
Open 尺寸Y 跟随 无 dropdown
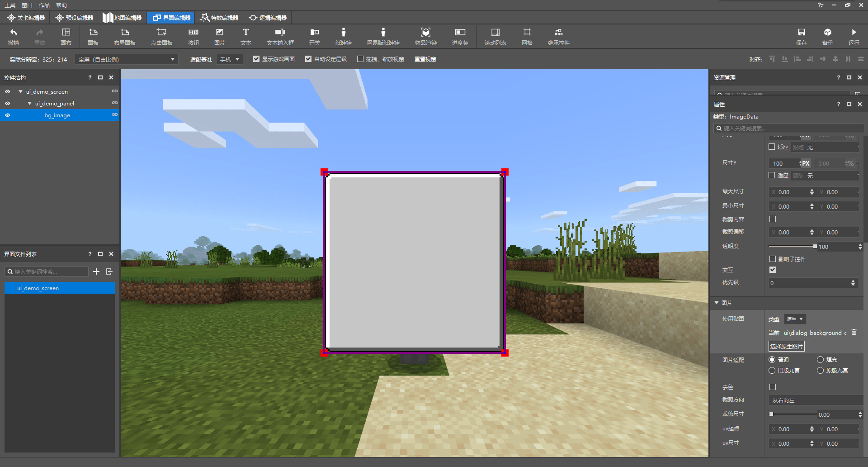click(x=826, y=176)
